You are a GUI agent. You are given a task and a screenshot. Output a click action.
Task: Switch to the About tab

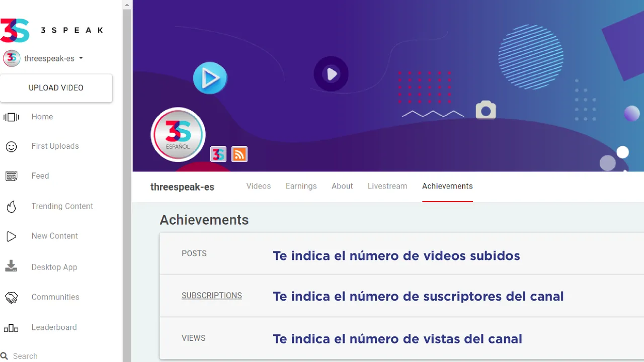point(342,186)
